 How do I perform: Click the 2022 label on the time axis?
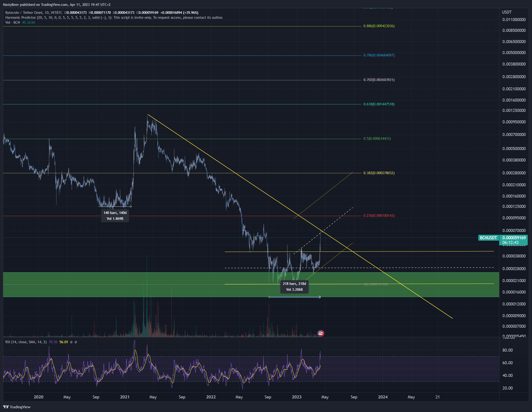pos(211,397)
